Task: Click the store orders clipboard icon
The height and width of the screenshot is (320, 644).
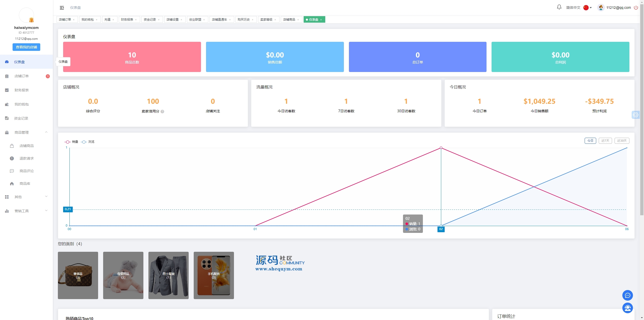Action: [x=7, y=76]
